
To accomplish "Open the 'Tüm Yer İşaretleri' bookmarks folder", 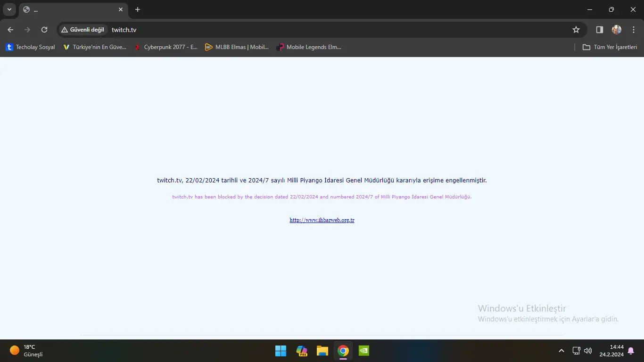I will [610, 47].
